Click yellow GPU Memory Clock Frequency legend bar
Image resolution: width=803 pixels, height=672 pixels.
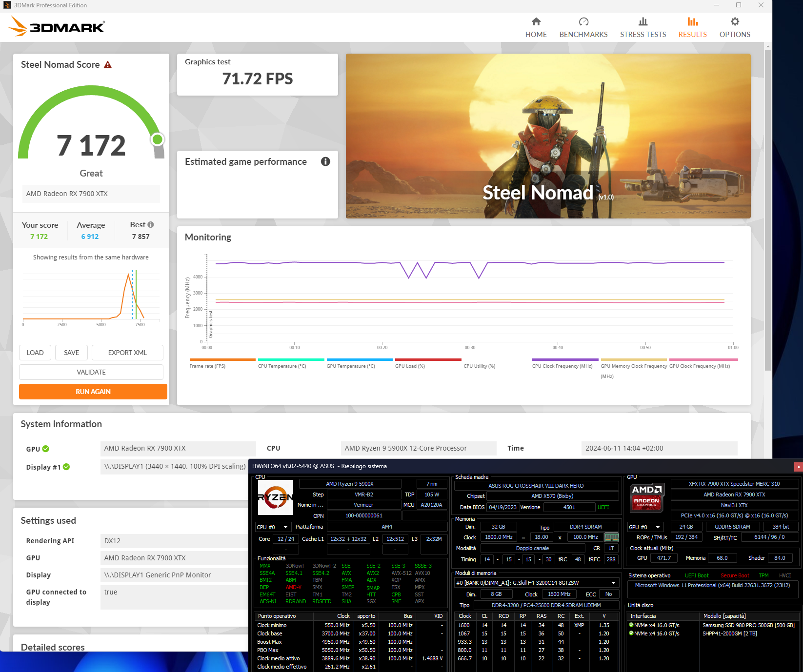point(634,360)
